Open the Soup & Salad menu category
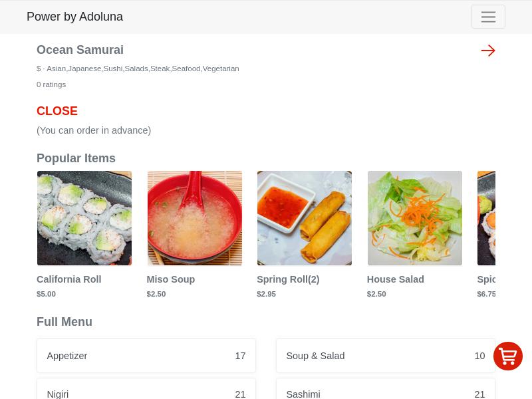 386,356
